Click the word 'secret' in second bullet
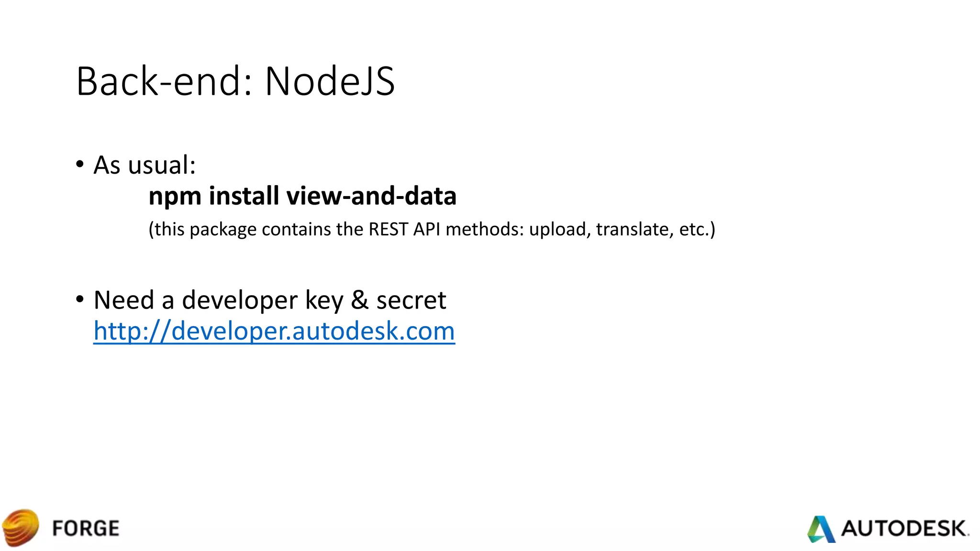Viewport: 980px width, 551px height. [x=411, y=300]
